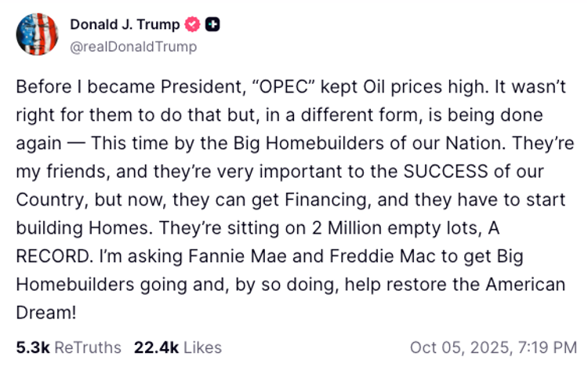Click the red verified checkmark badge

pos(192,25)
